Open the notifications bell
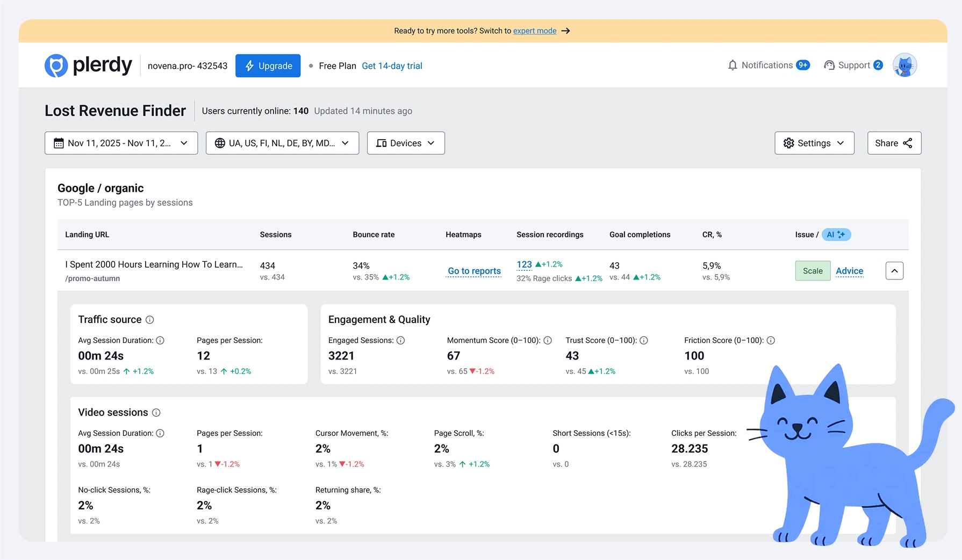The width and height of the screenshot is (962, 560). coord(733,64)
